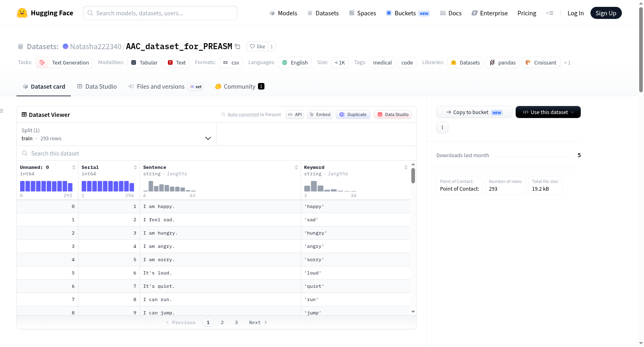644x347 pixels.
Task: Open Data Studio from viewer header
Action: click(x=393, y=114)
